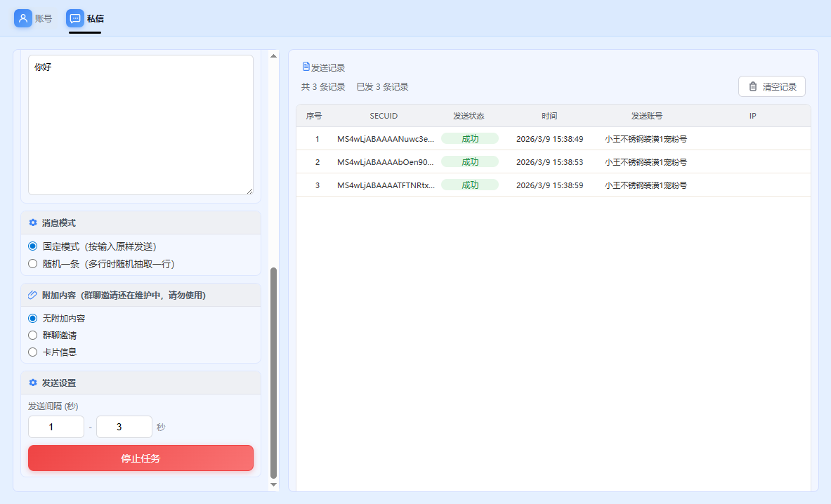Click the scroll-down arrow of left panel
831x504 pixels.
click(274, 484)
